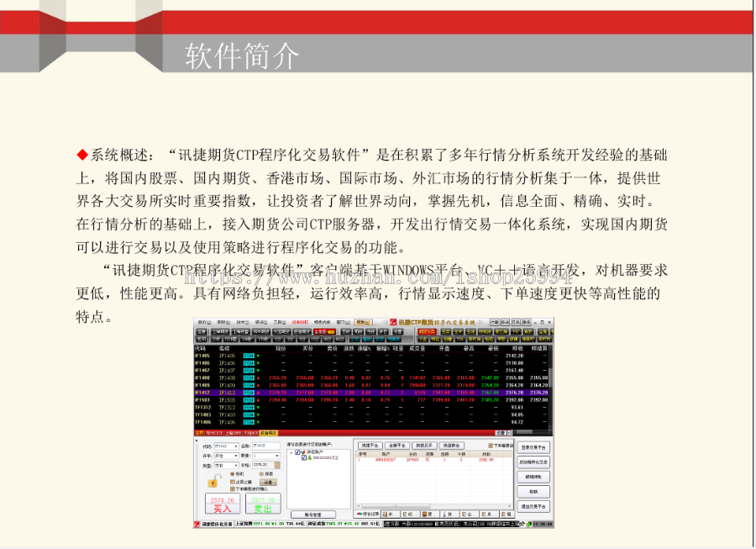
Task: Click the green person icon beside account 8001032027
Action: click(x=309, y=457)
